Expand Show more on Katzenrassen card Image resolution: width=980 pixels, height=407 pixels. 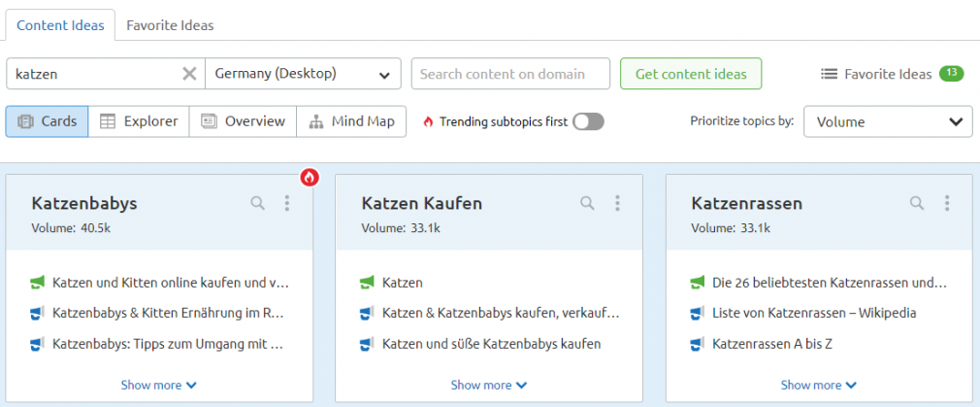(819, 385)
